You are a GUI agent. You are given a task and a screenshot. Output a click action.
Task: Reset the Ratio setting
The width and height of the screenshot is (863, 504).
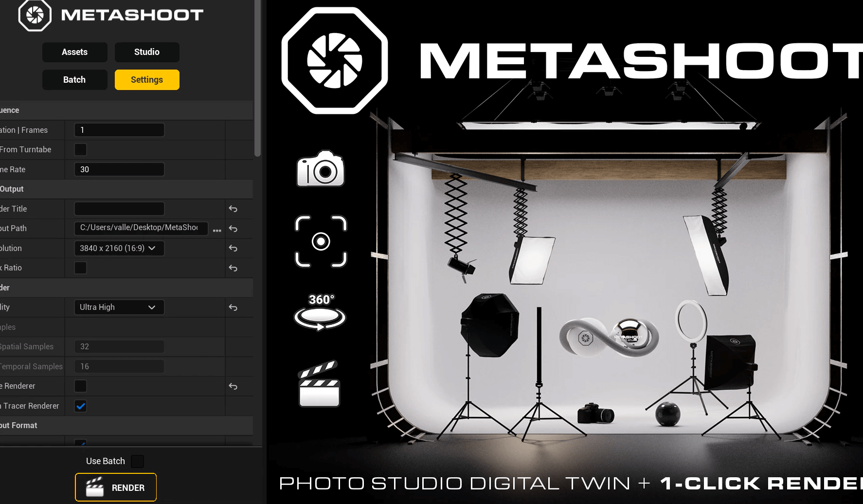coord(233,268)
